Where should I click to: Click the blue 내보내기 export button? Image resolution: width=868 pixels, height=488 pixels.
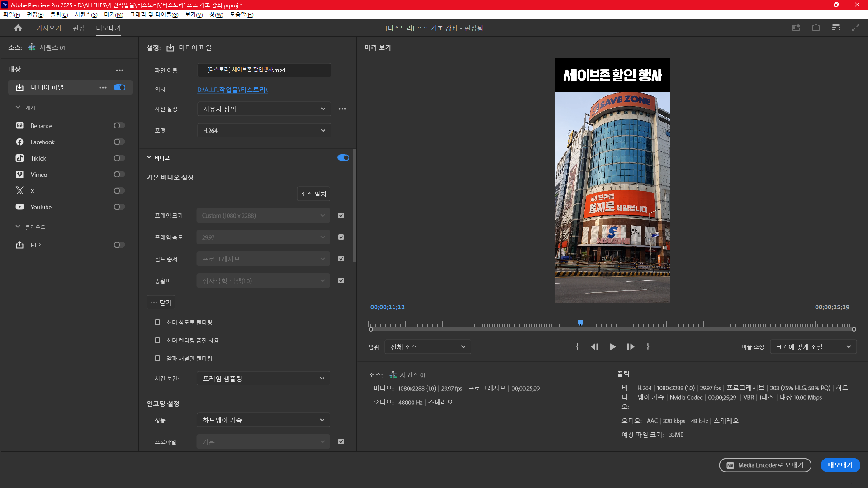pyautogui.click(x=840, y=465)
